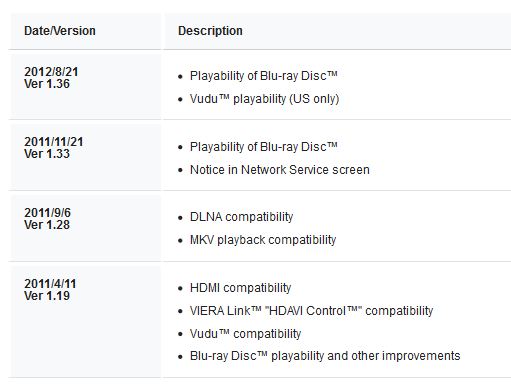Click Blu-ray Disc playability and other improvements
The height and width of the screenshot is (387, 511).
pos(325,356)
